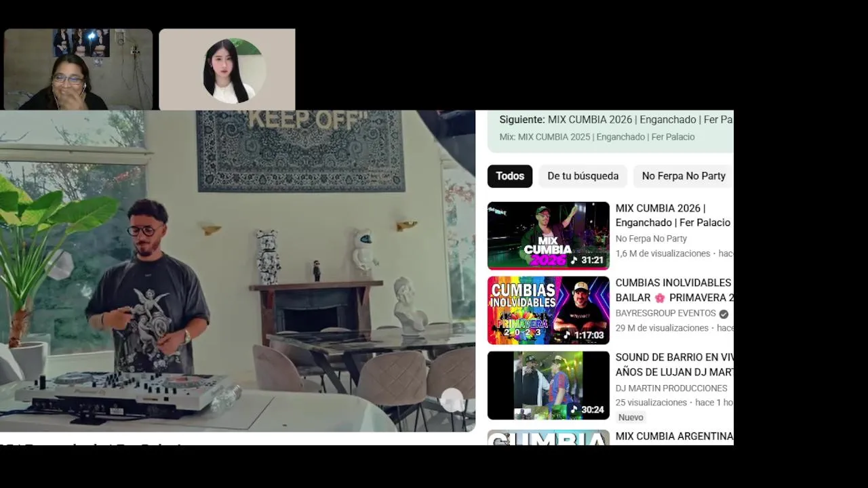868x488 pixels.
Task: Click "Siguiente: MIX CUMBIA 2026" next-up entry
Action: [x=616, y=119]
